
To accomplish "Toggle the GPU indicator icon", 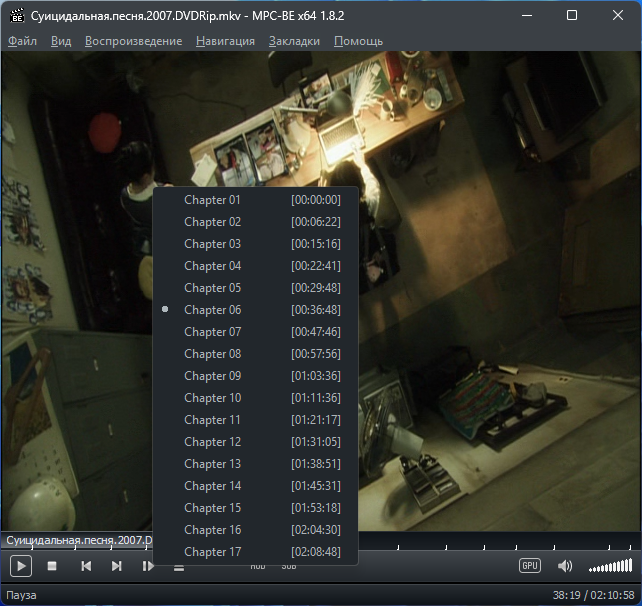I will coord(530,566).
